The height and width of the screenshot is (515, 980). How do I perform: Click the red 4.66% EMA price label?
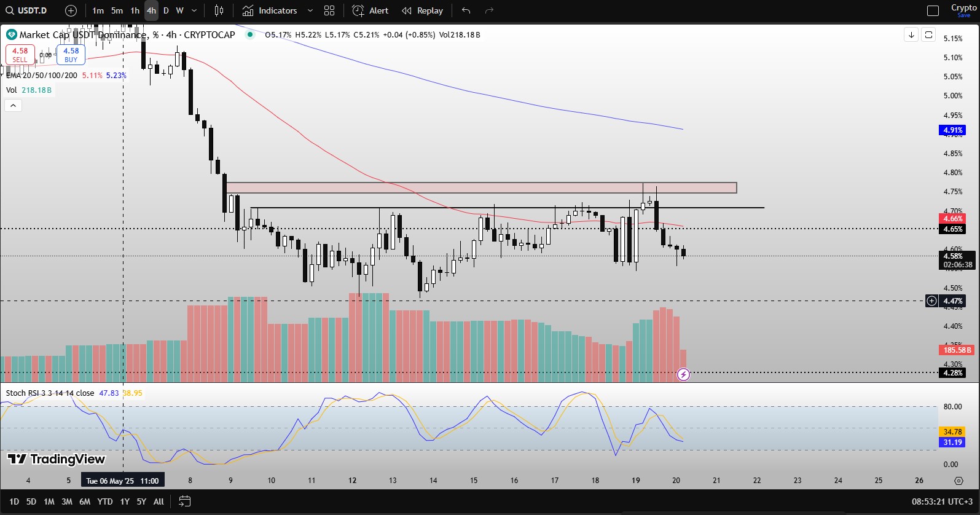pyautogui.click(x=952, y=219)
